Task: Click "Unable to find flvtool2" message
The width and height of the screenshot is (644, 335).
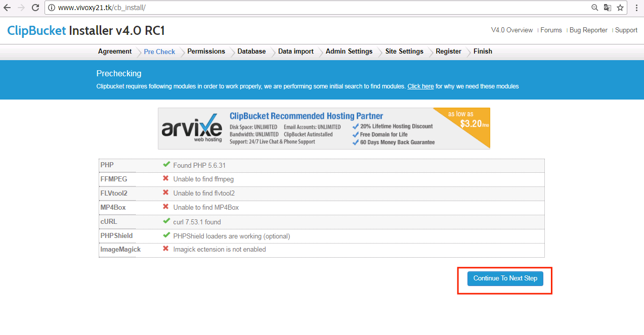Action: [x=204, y=193]
